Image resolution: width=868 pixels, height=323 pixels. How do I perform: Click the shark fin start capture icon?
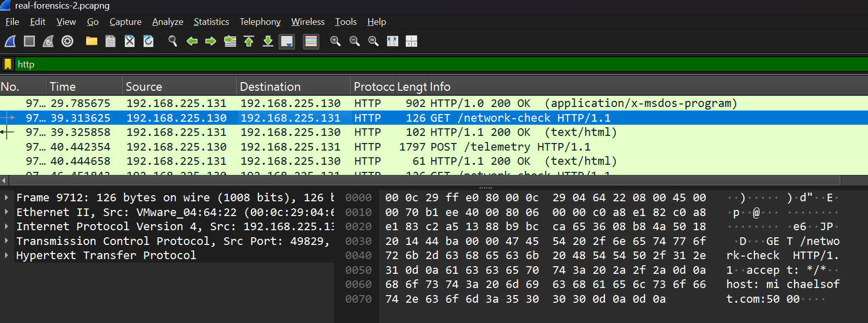point(10,41)
